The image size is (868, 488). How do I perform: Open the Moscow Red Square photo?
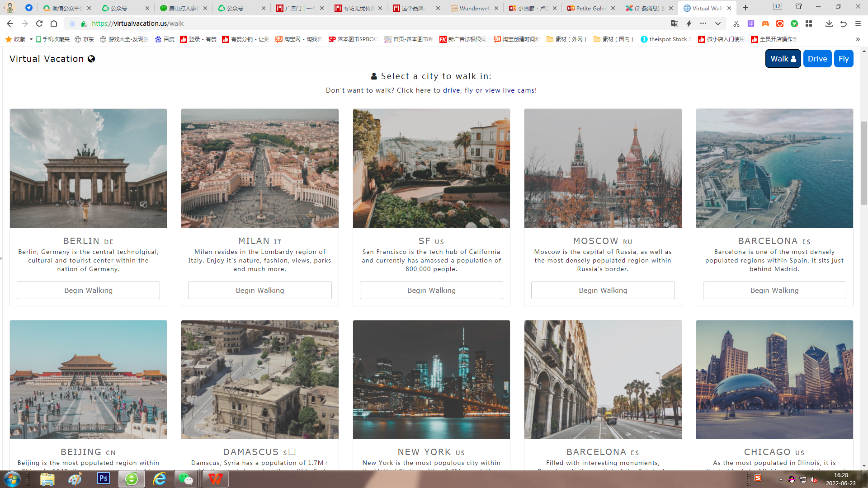603,168
